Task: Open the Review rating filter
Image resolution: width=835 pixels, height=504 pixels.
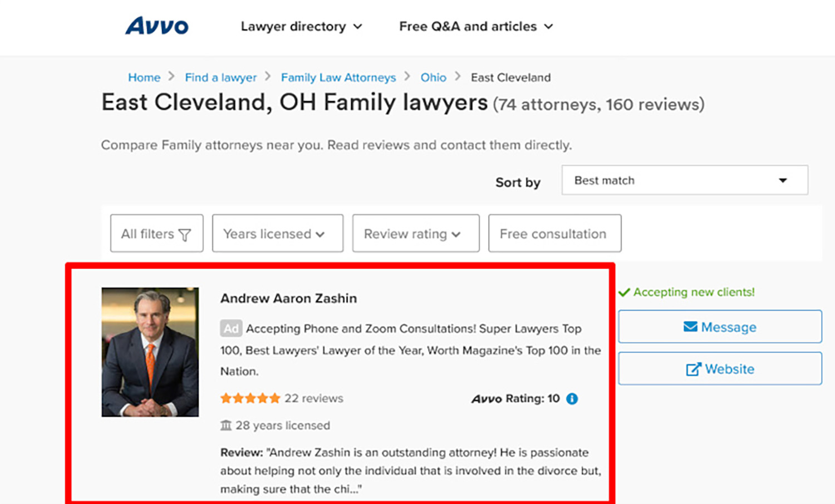Action: click(415, 234)
